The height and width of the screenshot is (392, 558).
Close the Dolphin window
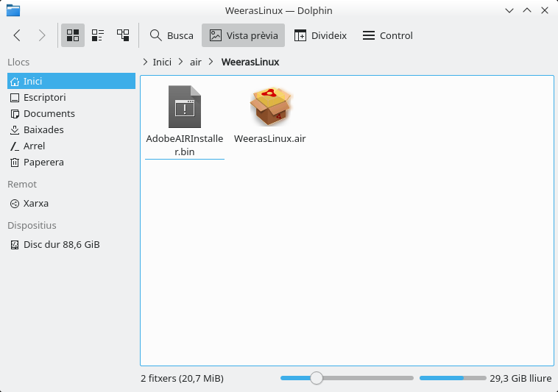[545, 10]
